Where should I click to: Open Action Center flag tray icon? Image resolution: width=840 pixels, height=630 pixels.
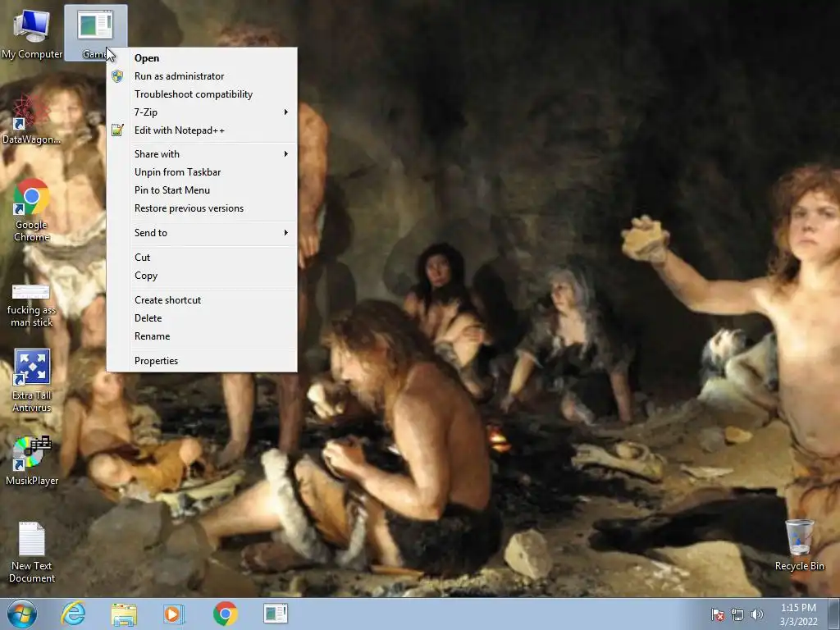(x=717, y=614)
